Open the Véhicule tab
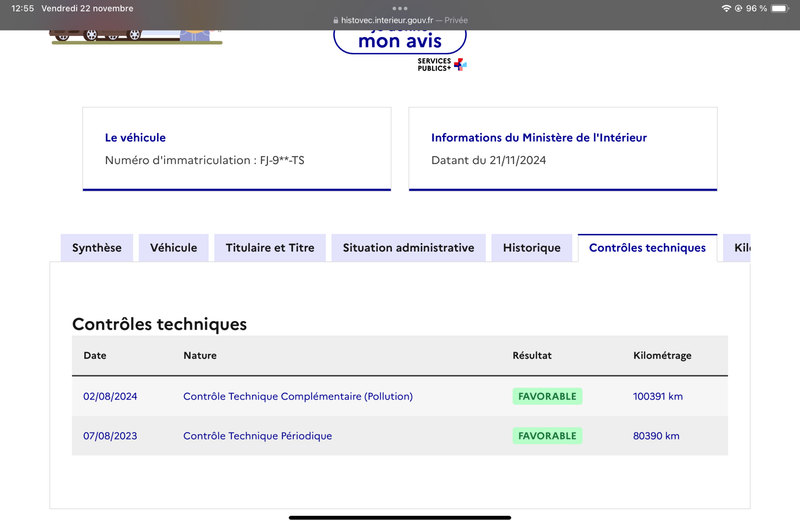Screen dimensions: 800x525 click(x=173, y=248)
